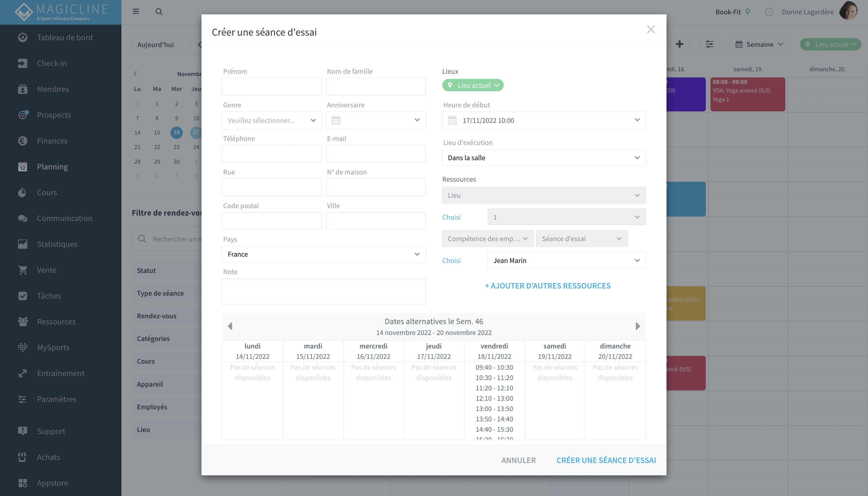Open Appstore grid icon
This screenshot has height=496, width=868.
22,483
